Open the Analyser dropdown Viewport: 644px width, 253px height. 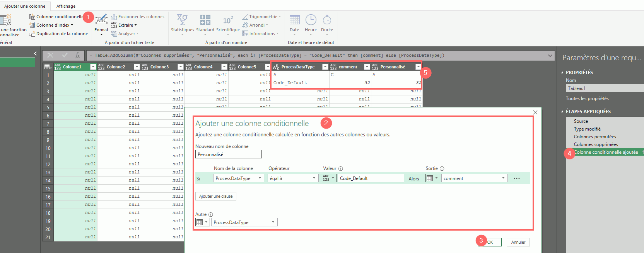(125, 34)
